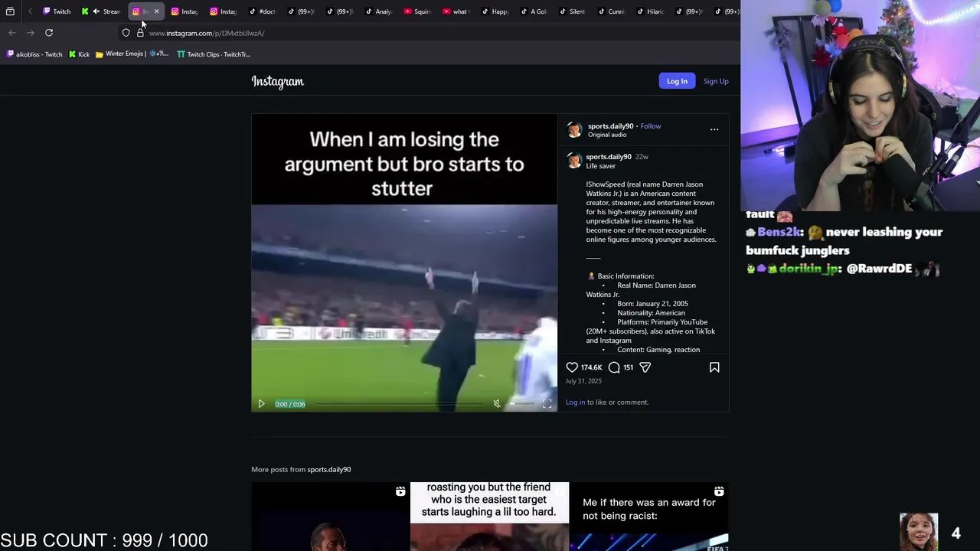This screenshot has width=980, height=551.
Task: Switch to the TikTok Analy tab
Action: click(378, 11)
